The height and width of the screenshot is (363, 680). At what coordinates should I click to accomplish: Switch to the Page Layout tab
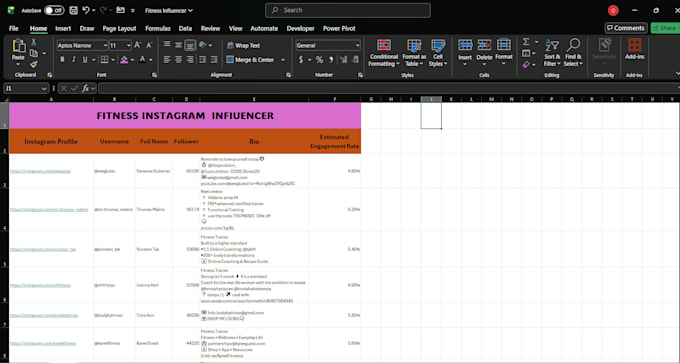[119, 28]
